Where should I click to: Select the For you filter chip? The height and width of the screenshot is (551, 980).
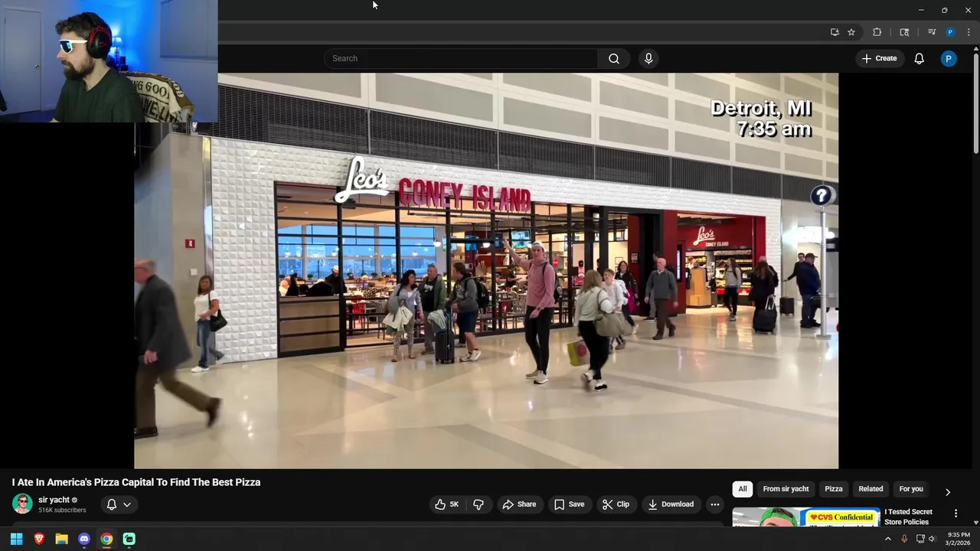911,489
